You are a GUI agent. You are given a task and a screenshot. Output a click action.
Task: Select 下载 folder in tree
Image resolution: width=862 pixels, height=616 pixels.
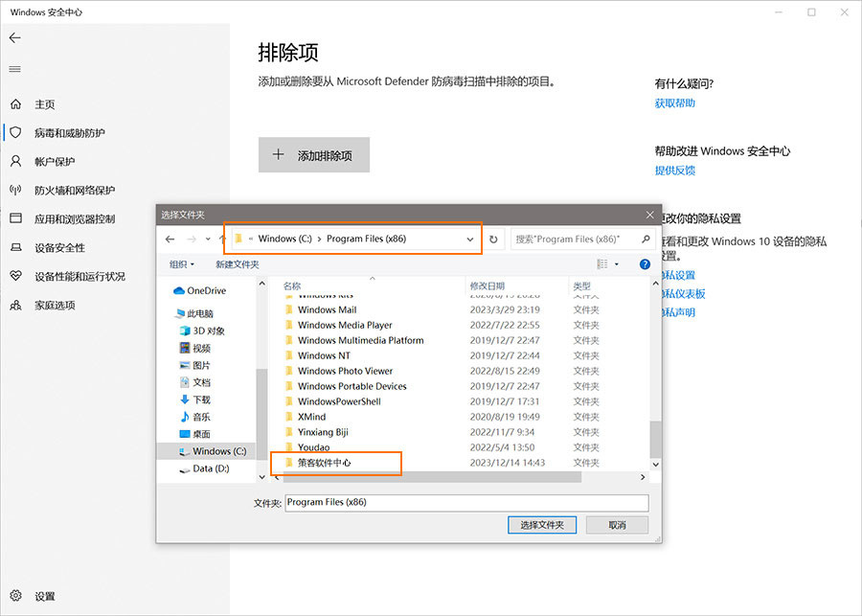point(195,399)
